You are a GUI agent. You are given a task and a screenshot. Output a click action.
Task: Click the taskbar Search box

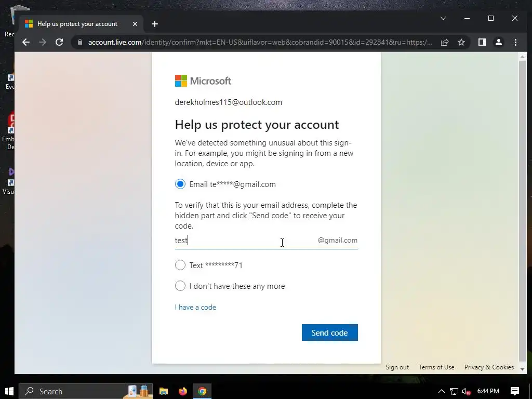coord(86,391)
